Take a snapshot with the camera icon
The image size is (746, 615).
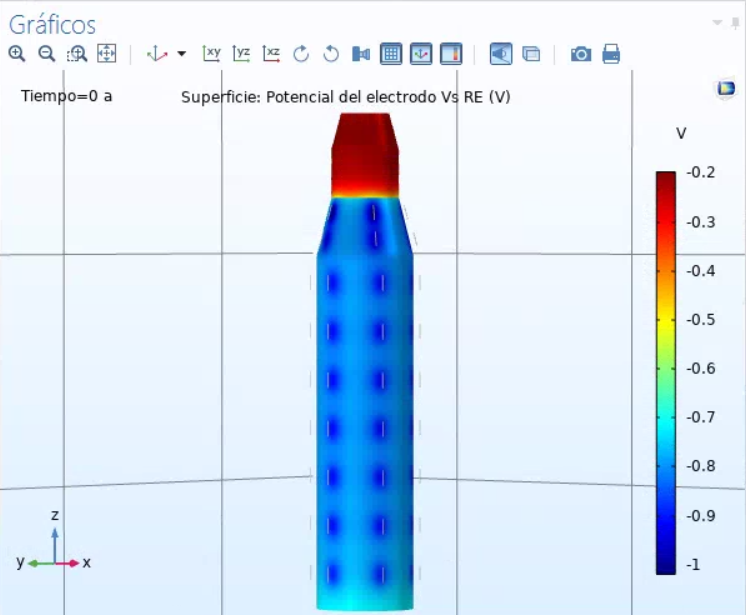[x=581, y=54]
